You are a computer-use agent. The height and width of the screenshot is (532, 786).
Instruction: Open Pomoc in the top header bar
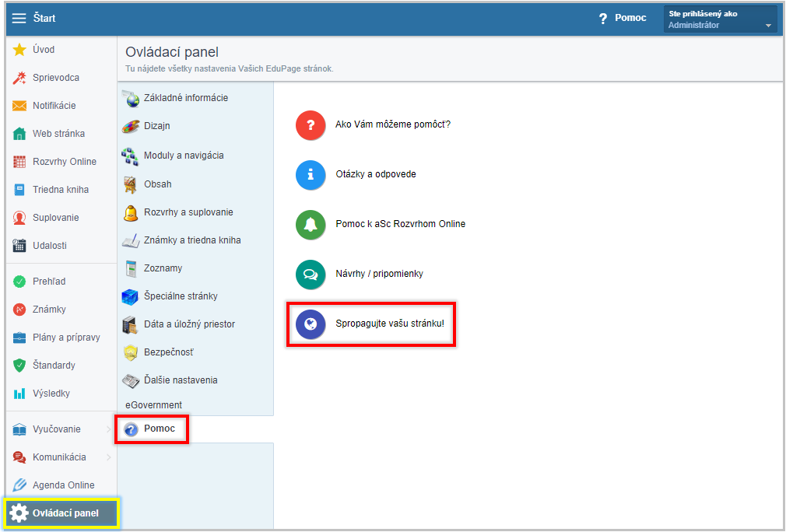click(x=623, y=18)
